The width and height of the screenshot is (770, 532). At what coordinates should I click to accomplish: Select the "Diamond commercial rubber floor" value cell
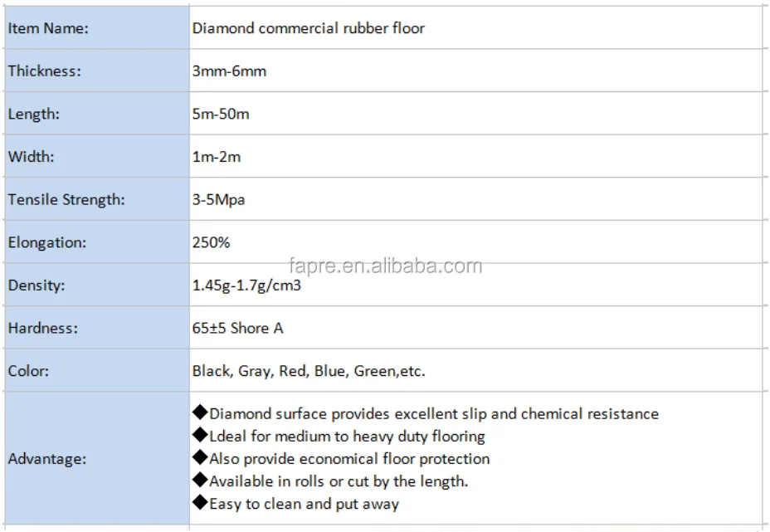coord(308,28)
